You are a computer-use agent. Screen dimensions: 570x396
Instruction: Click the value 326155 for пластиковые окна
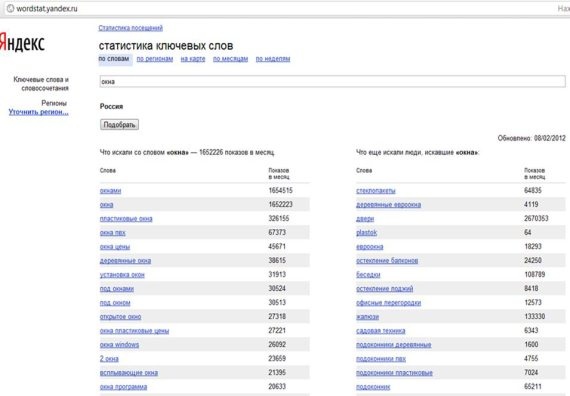click(279, 219)
